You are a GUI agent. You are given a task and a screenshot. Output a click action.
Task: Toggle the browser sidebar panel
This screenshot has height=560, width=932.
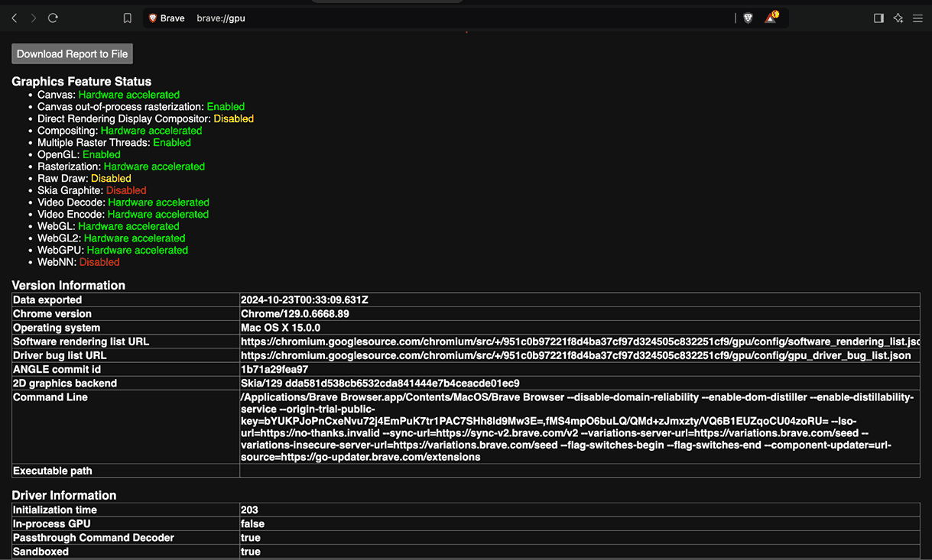coord(878,18)
